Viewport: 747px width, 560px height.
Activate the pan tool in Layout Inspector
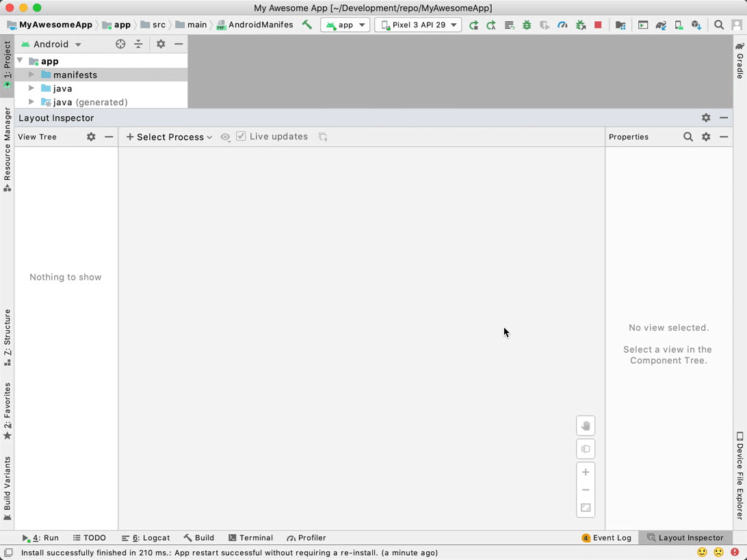(586, 425)
